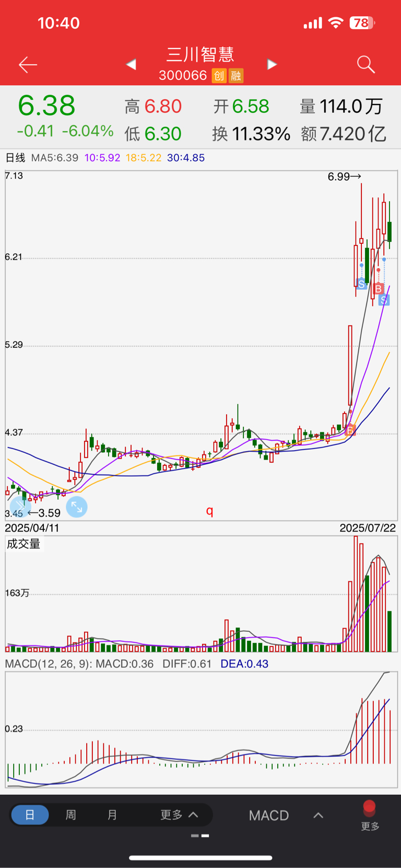The height and width of the screenshot is (868, 401).
Task: Tap the amount 7.420亿
Action: [353, 134]
